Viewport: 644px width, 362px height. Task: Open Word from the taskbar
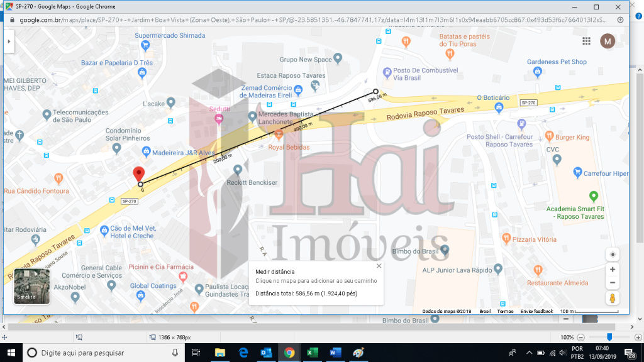pos(336,353)
